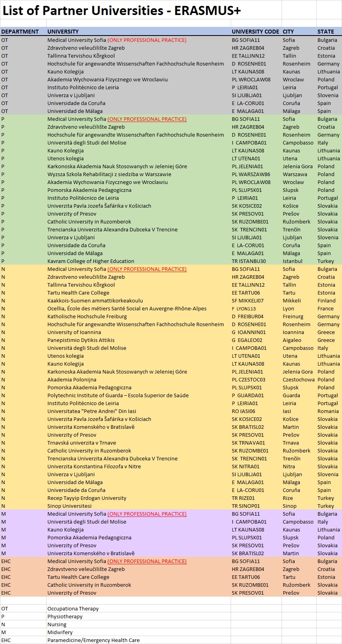The width and height of the screenshot is (342, 644).
Task: Select code cell 'TR SINOP01'
Action: [246, 506]
